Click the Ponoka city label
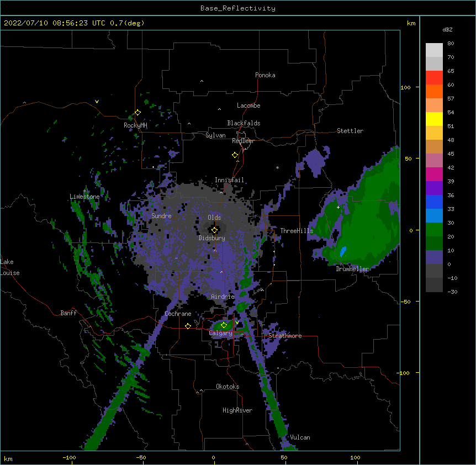Viewport: 476px width, 465px height. pyautogui.click(x=265, y=75)
